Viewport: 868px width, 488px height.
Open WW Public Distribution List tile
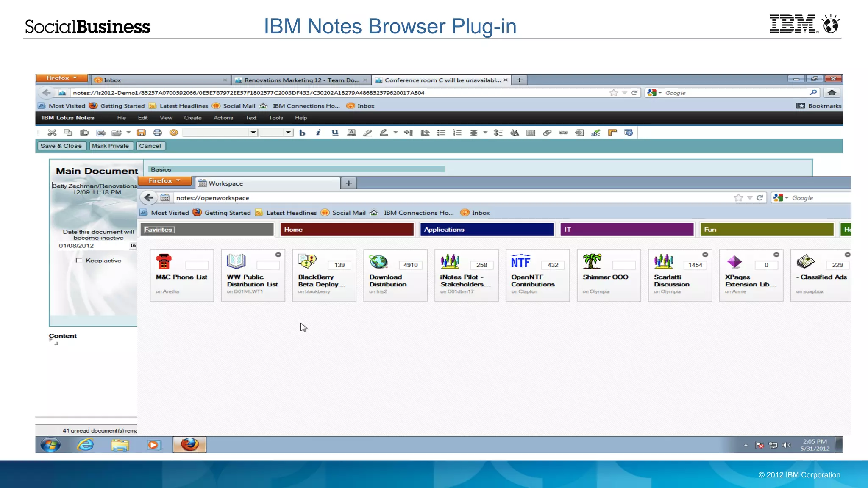[253, 275]
